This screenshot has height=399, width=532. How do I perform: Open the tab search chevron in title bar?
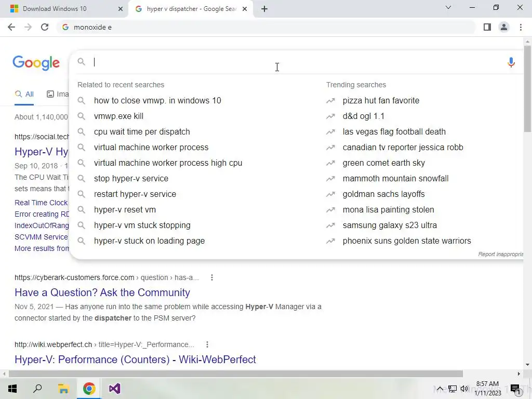tap(448, 7)
